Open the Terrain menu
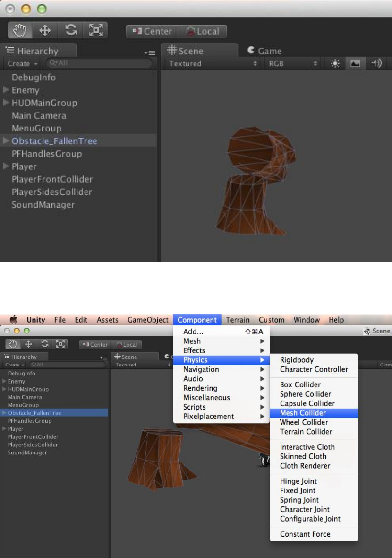 pos(238,320)
